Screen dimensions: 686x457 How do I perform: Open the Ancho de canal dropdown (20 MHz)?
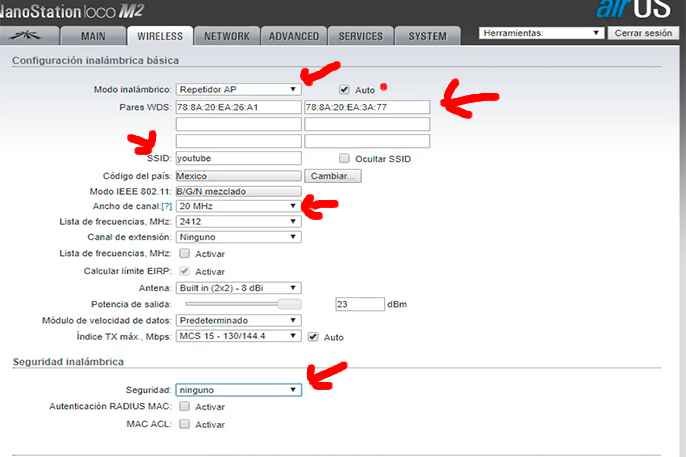click(238, 206)
